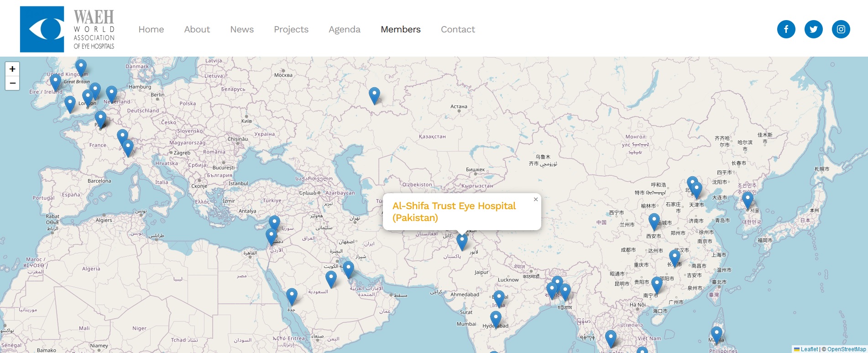Viewport: 868px width, 353px height.
Task: Open the Contact page
Action: point(458,29)
